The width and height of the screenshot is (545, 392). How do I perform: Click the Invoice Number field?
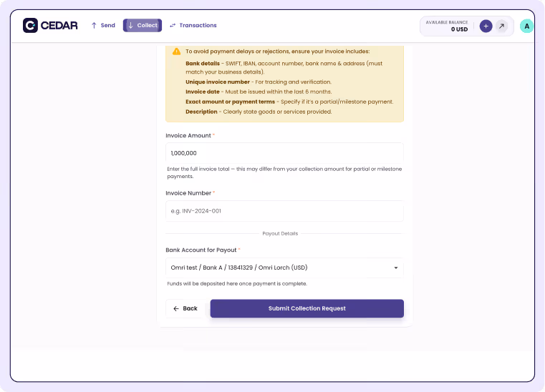[x=284, y=211]
